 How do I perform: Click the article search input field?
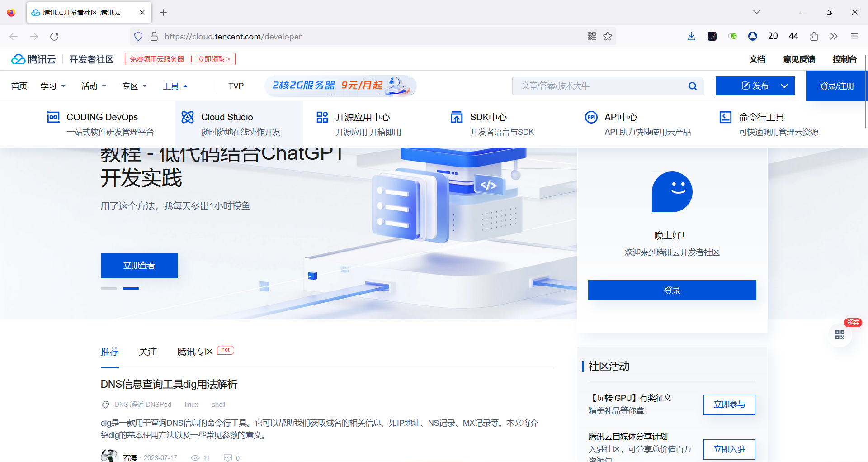coord(588,86)
